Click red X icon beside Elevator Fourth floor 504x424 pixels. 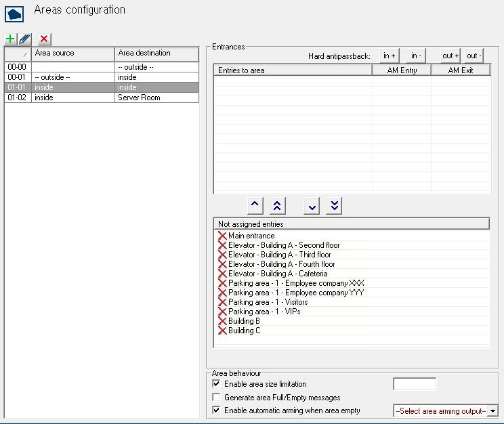[222, 264]
